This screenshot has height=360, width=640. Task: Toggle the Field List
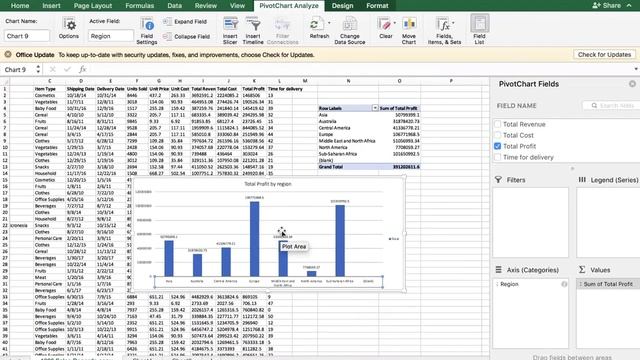pos(480,29)
